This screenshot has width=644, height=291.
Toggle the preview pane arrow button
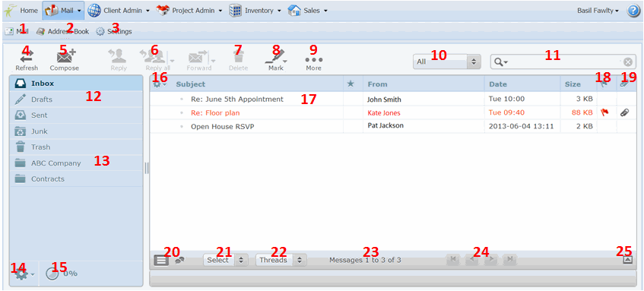pyautogui.click(x=627, y=259)
